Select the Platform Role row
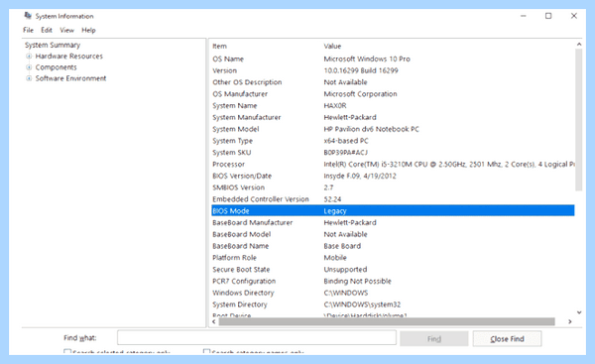Image resolution: width=595 pixels, height=364 pixels. 393,258
